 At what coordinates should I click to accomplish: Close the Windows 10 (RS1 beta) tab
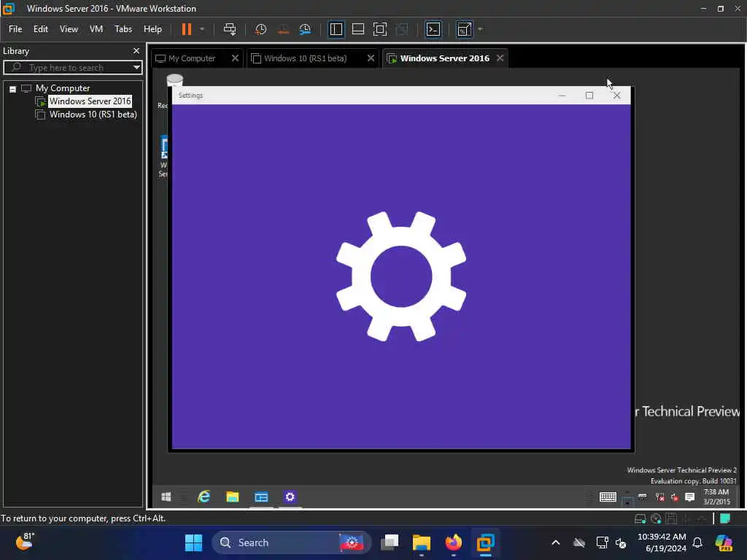pyautogui.click(x=371, y=58)
